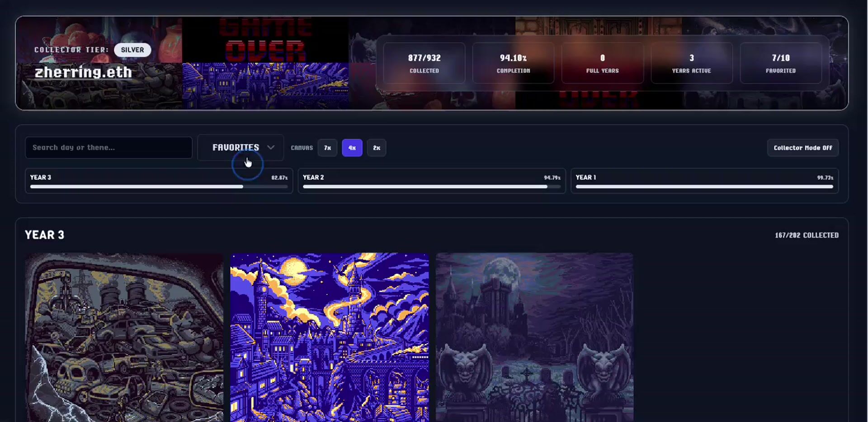Jump to Year 2 progress bar
The height and width of the screenshot is (422, 868).
tap(432, 181)
